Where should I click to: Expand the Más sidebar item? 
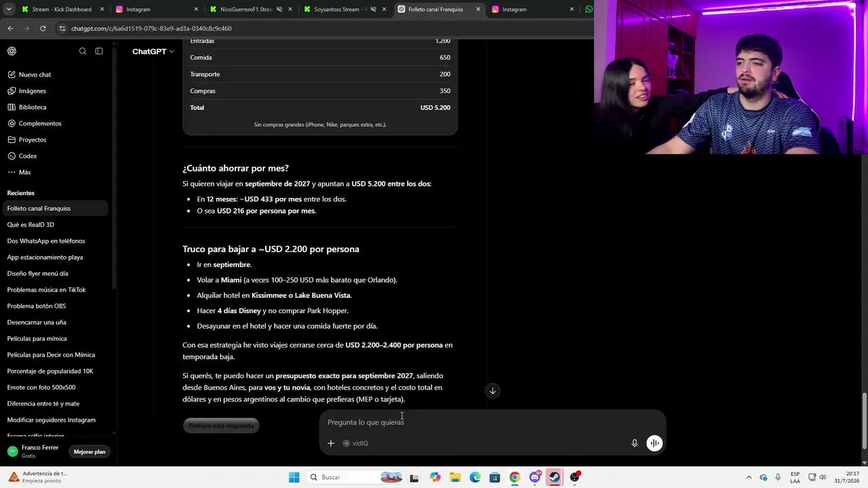pos(54,172)
